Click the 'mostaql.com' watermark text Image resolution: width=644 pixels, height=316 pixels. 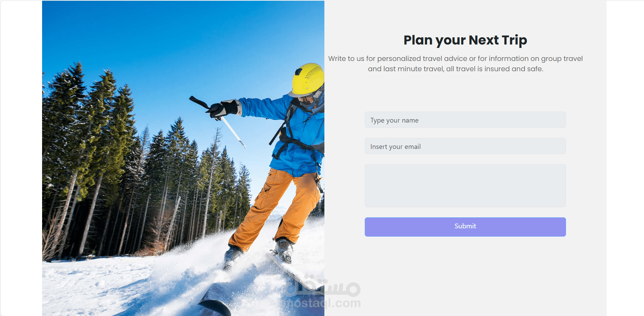(x=323, y=303)
